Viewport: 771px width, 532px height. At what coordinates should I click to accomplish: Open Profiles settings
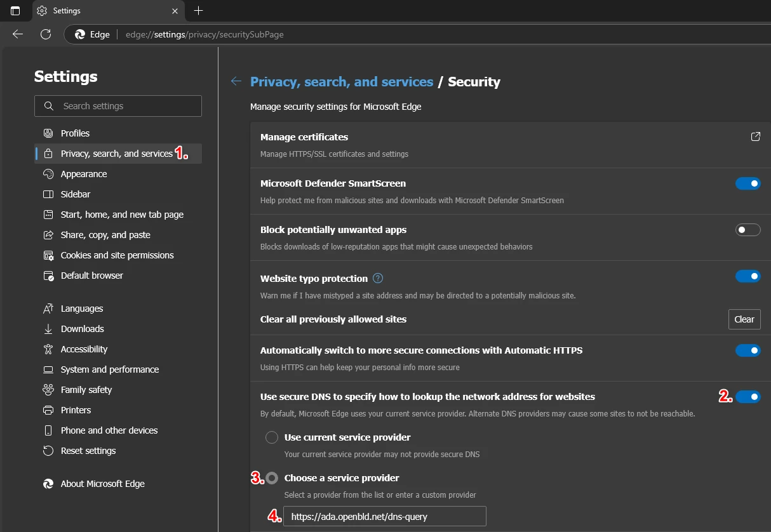coord(118,133)
